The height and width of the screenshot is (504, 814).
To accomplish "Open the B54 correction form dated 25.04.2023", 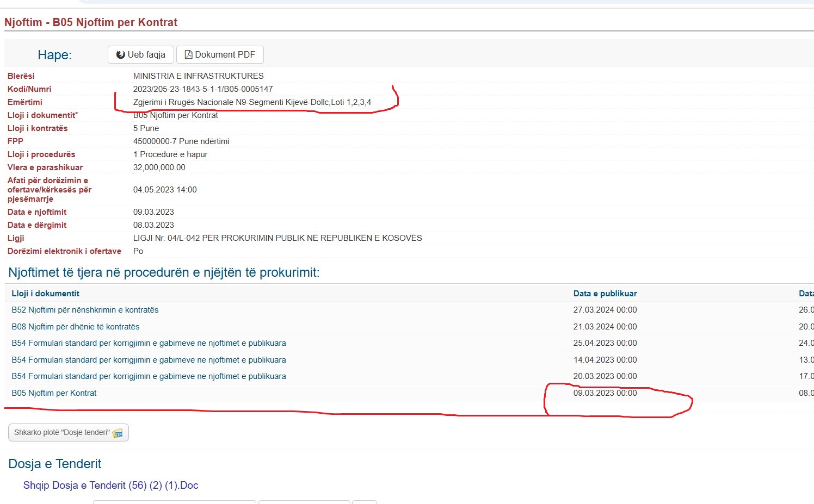I will [149, 343].
